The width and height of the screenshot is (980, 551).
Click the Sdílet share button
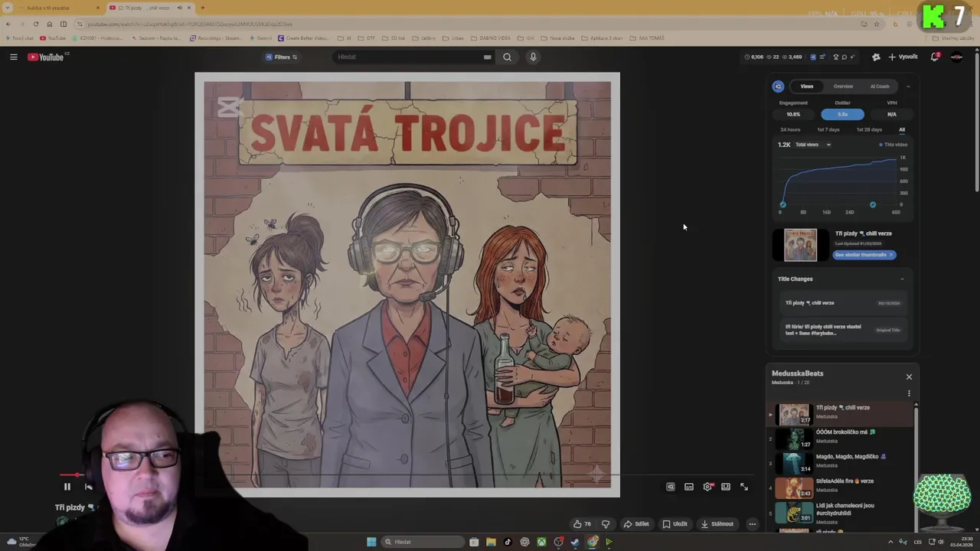pos(636,524)
